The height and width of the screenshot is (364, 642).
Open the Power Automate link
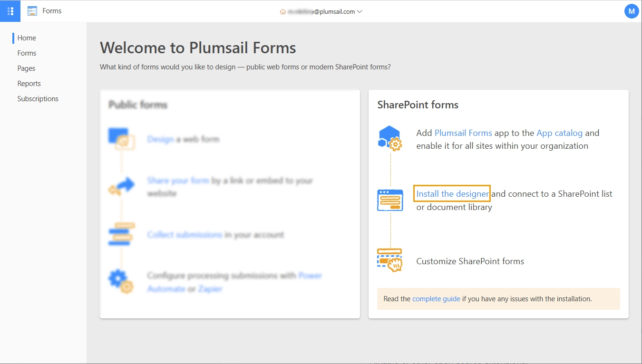pyautogui.click(x=310, y=275)
